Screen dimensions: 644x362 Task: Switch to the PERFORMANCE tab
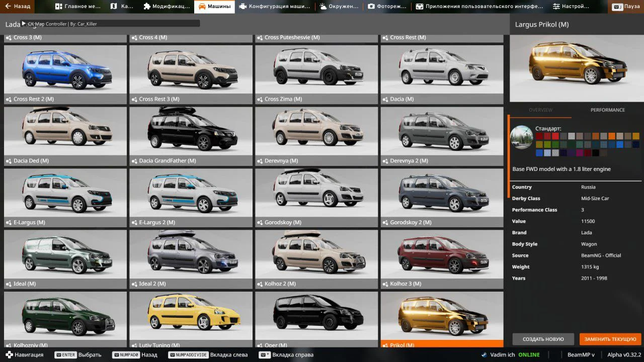click(x=607, y=110)
